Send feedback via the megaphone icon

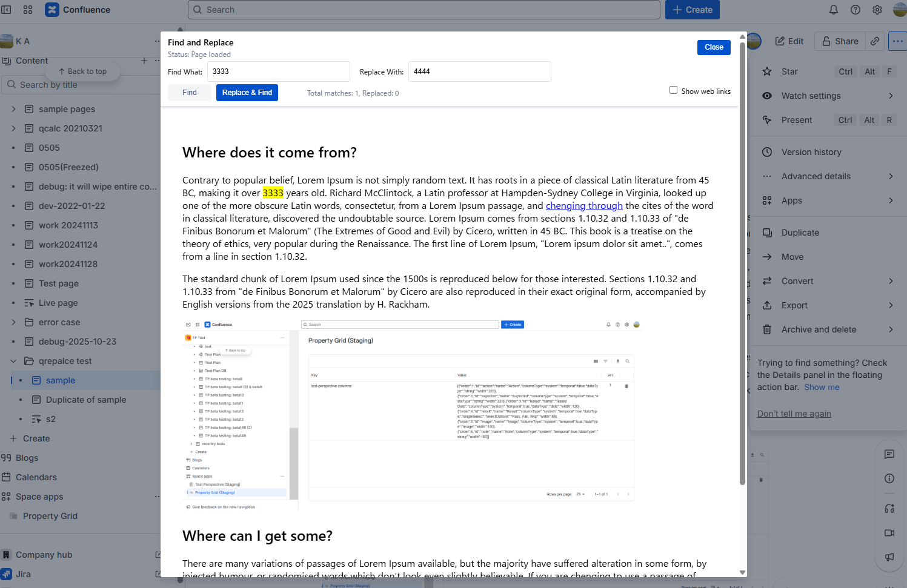point(889,557)
